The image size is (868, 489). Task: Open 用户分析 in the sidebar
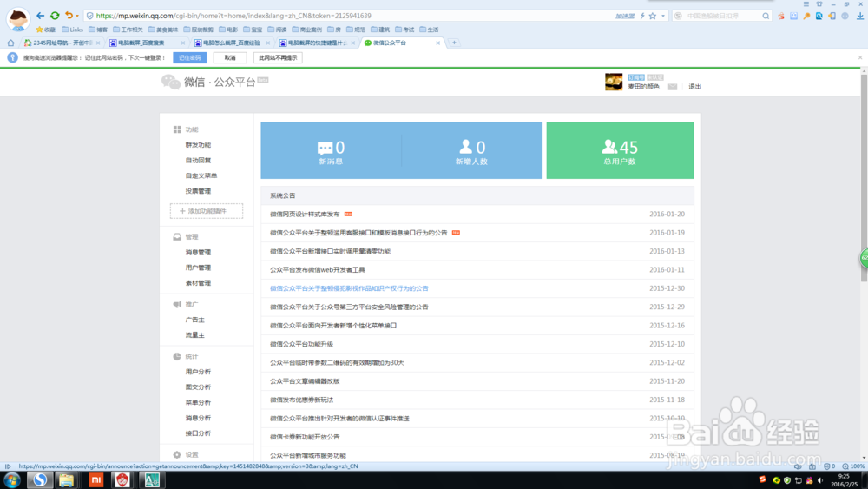point(198,372)
